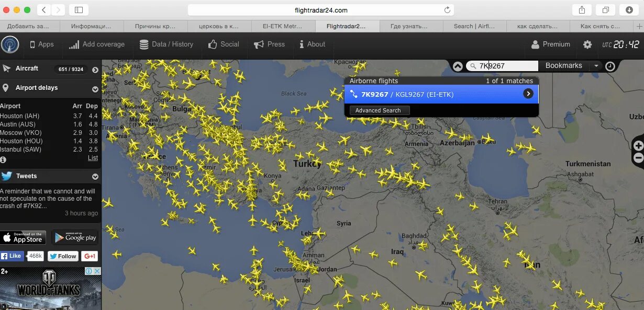Open the Social menu
This screenshot has width=644, height=310.
pyautogui.click(x=224, y=44)
